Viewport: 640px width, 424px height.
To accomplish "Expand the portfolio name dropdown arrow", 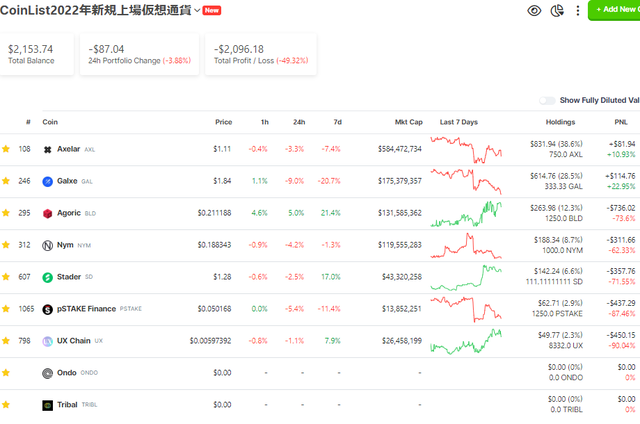I will tap(197, 10).
